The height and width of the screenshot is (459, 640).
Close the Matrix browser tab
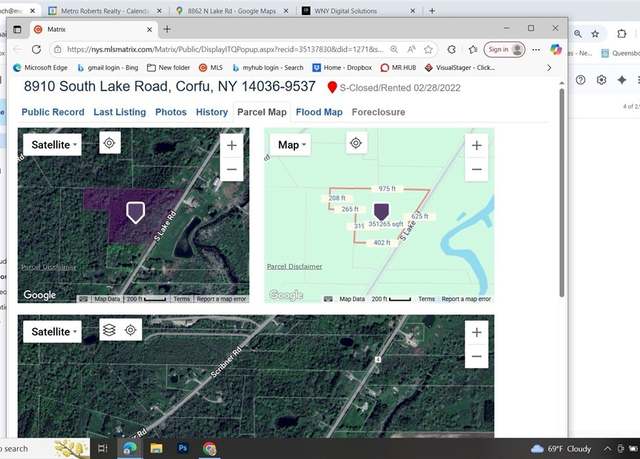pyautogui.click(x=149, y=29)
